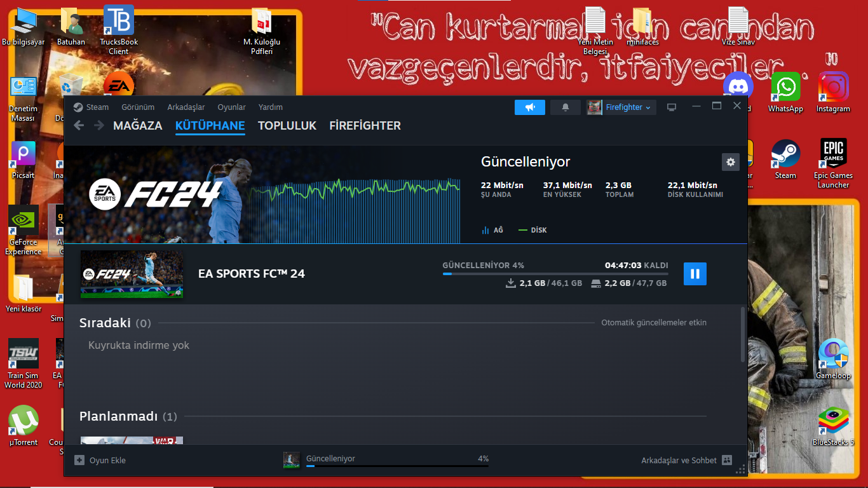Viewport: 868px width, 488px height.
Task: Switch Steam to Big Picture mode
Action: tap(672, 107)
